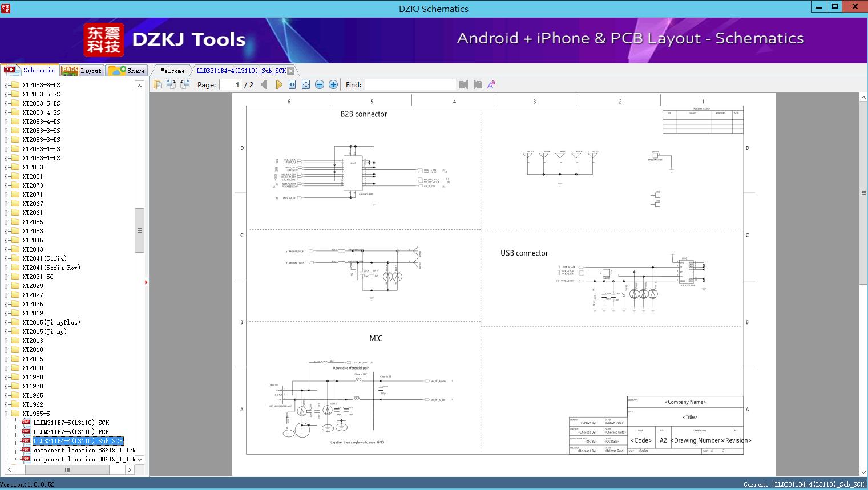Switch to the Welcome tab
The height and width of the screenshot is (490, 868).
click(172, 71)
